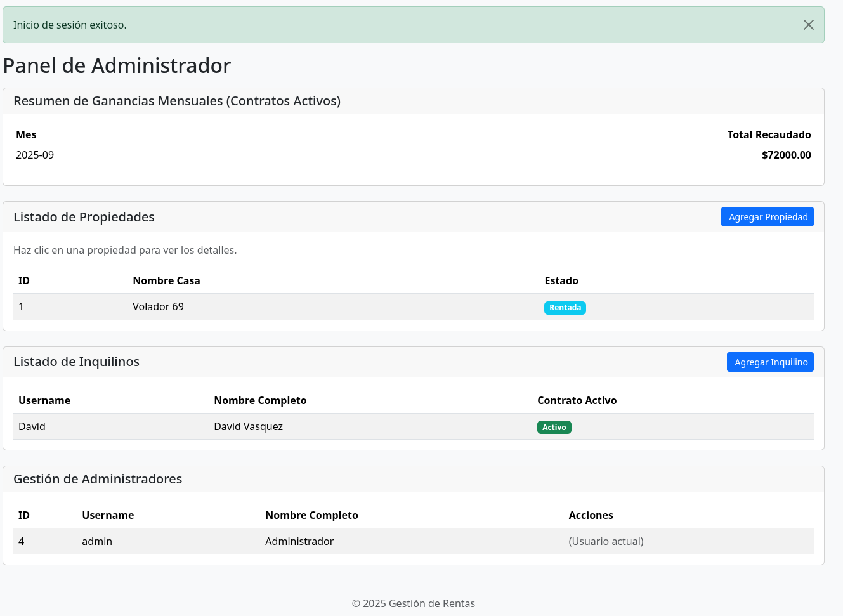This screenshot has width=843, height=616.
Task: Click the Agregar Propiedad button
Action: point(767,217)
